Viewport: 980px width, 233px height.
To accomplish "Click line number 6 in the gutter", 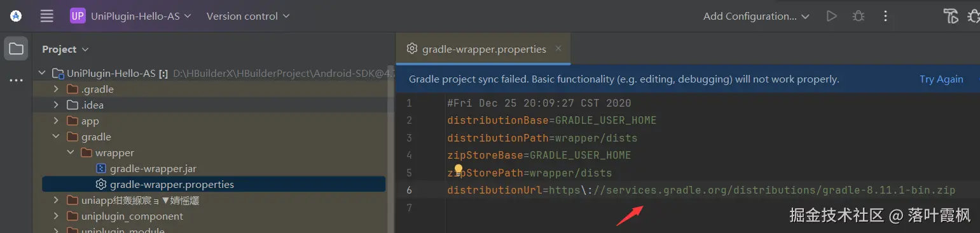I will (409, 190).
